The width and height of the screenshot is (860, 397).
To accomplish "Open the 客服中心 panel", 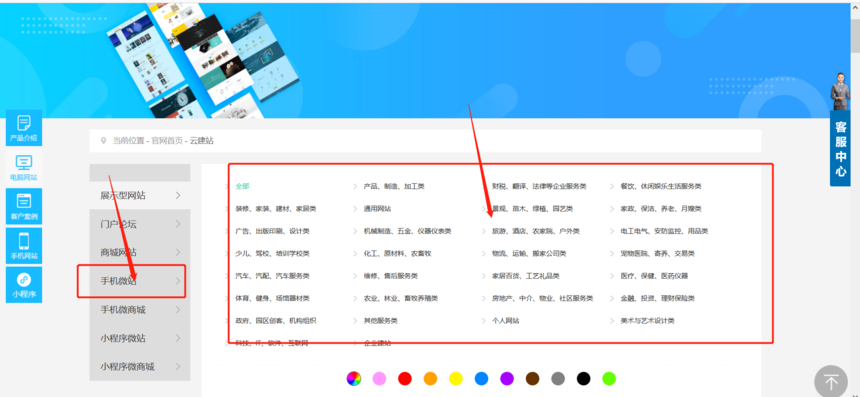I will point(840,149).
